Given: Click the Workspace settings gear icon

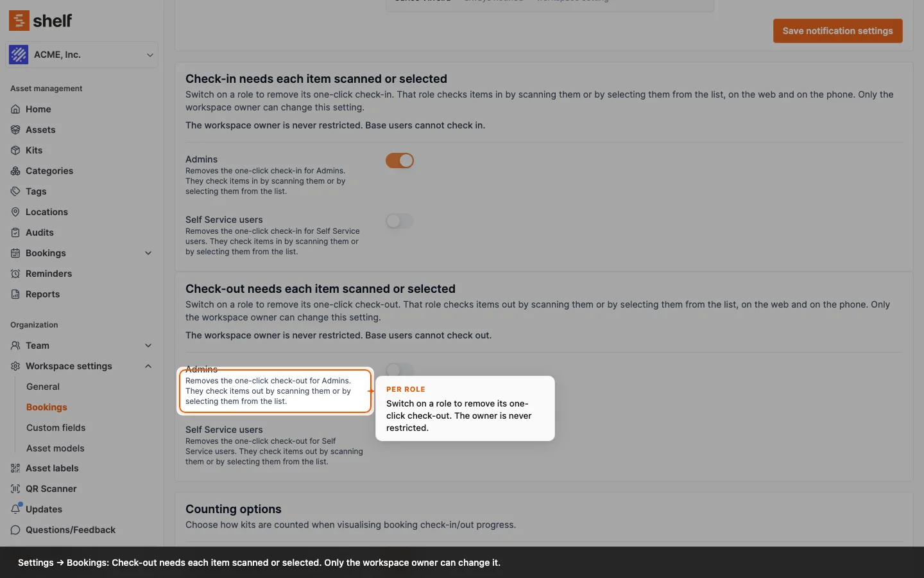Looking at the screenshot, I should (15, 366).
